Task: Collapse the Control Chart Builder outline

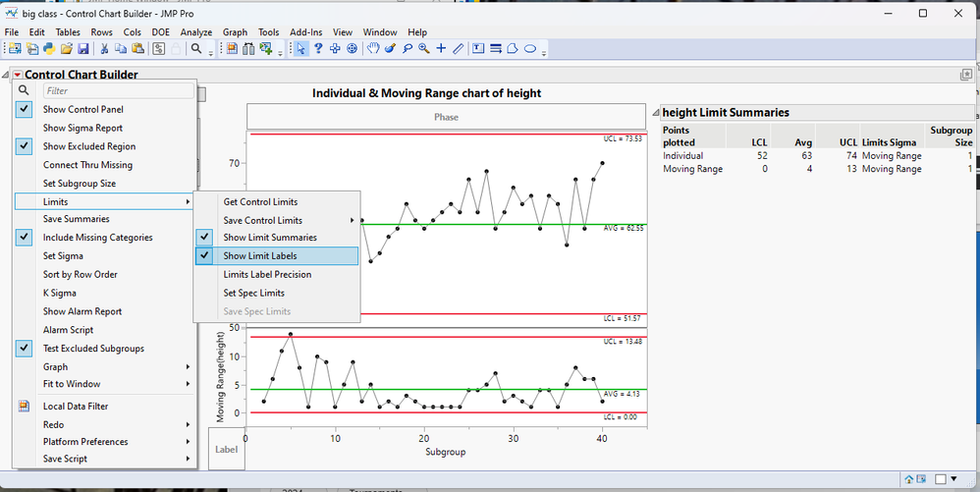Action: point(6,75)
